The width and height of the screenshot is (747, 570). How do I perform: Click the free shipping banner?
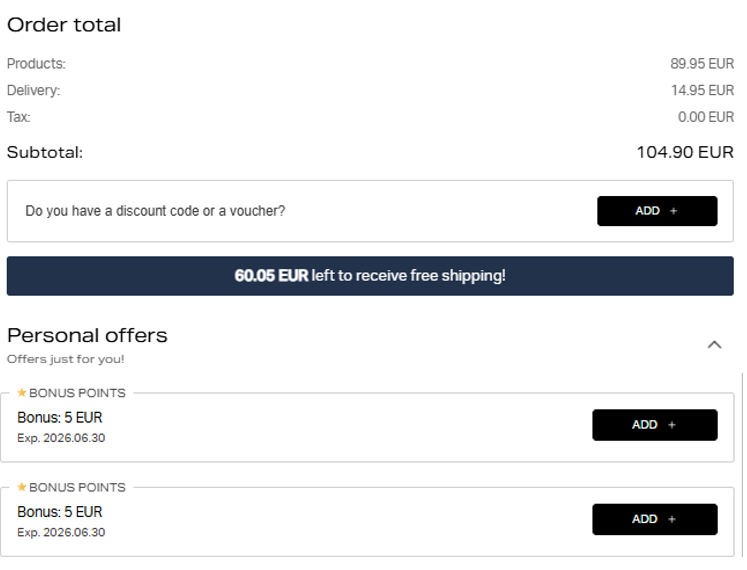pos(370,276)
